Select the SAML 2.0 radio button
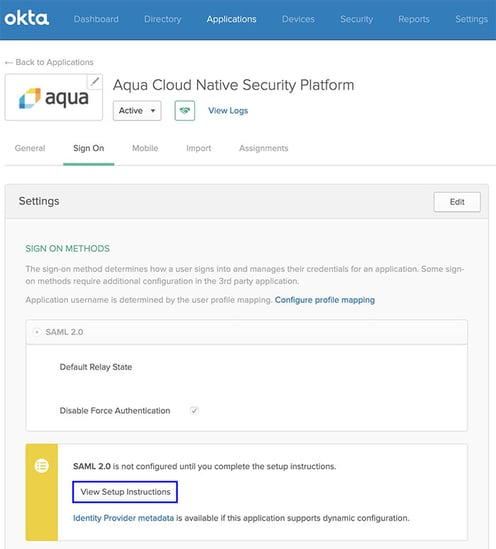The image size is (496, 549). (37, 332)
